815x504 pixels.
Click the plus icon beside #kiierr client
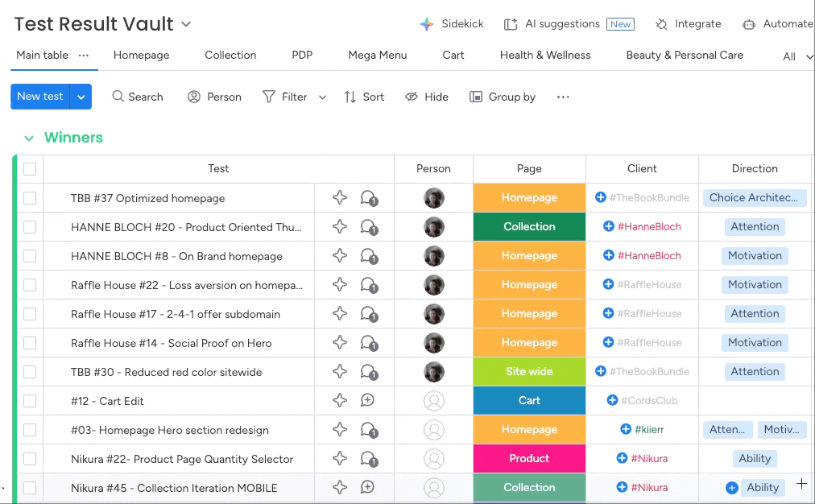pos(626,430)
